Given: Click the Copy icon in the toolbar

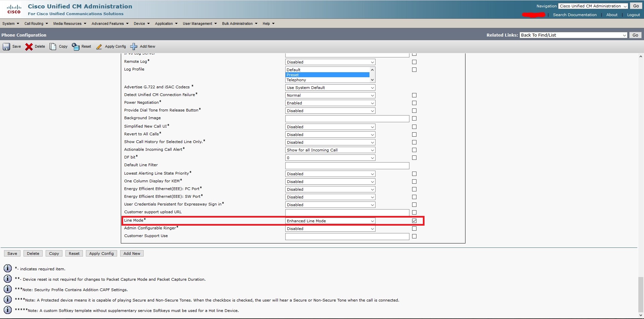Looking at the screenshot, I should click(x=53, y=46).
